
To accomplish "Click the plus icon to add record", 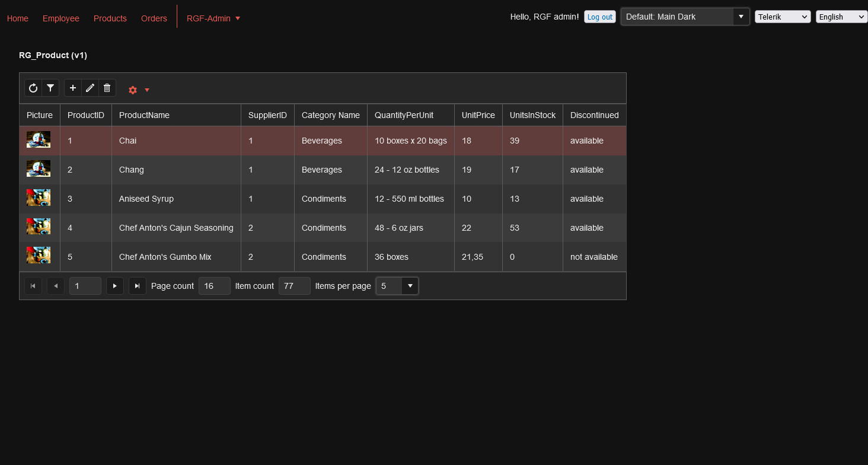I will click(73, 88).
